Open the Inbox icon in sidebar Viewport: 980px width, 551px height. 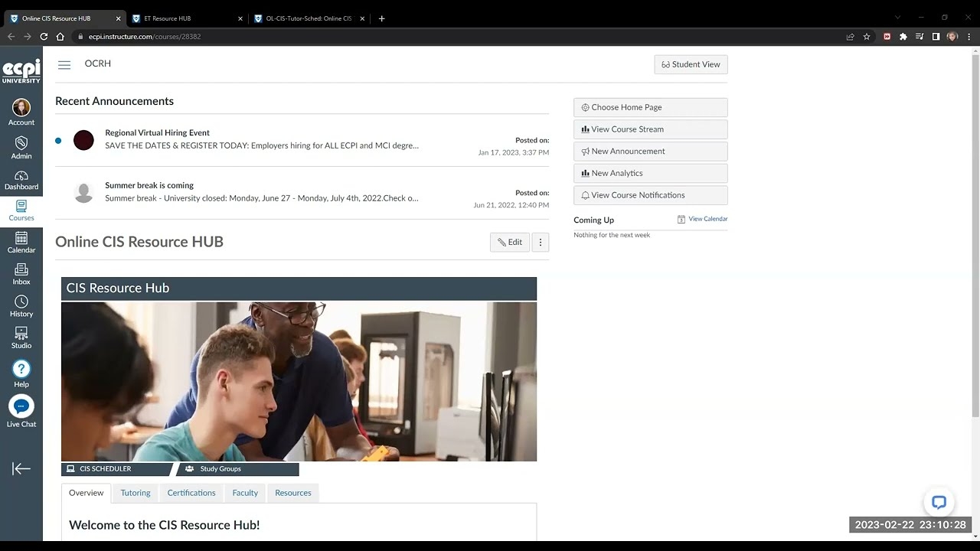click(x=21, y=274)
